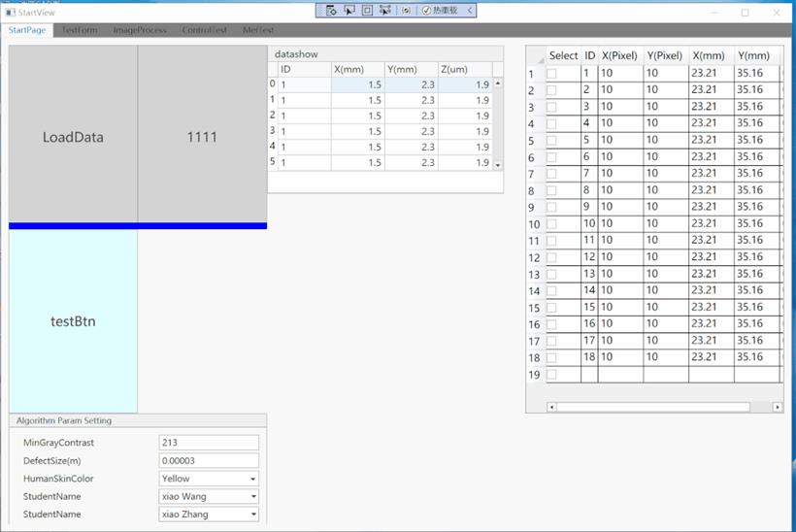Switch to the ImageProcess tab

[x=140, y=30]
